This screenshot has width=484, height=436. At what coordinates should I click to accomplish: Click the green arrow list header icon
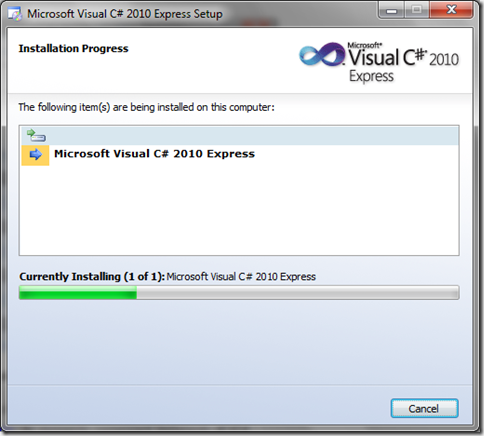(x=36, y=135)
